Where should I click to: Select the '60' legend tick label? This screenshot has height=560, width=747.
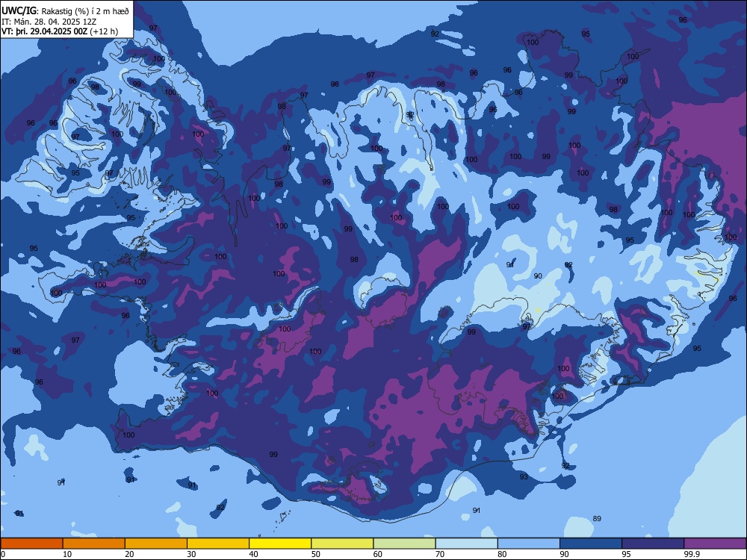[x=378, y=554]
